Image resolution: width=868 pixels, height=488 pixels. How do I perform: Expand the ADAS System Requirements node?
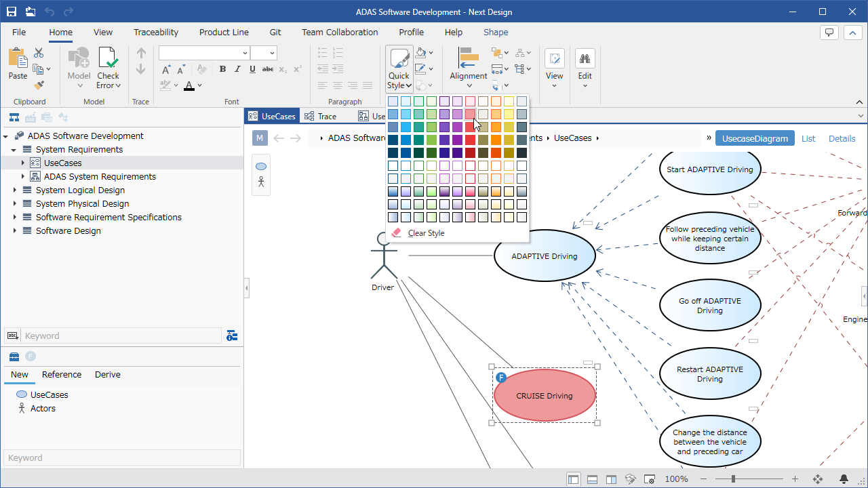(23, 177)
